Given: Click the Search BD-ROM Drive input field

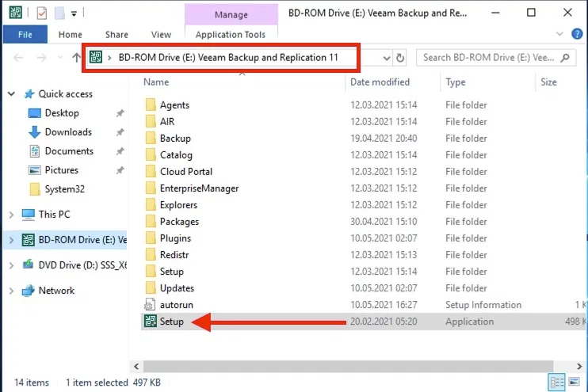Looking at the screenshot, I should point(496,58).
